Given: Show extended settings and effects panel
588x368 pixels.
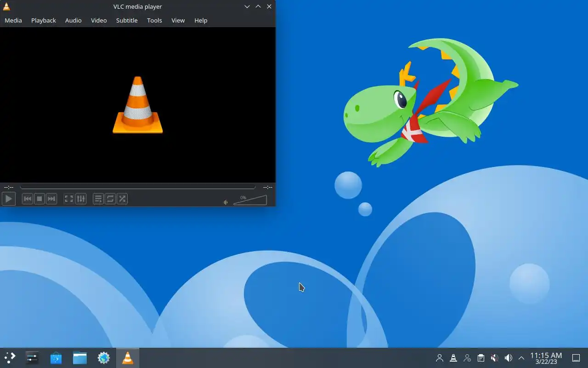Looking at the screenshot, I should pyautogui.click(x=81, y=199).
